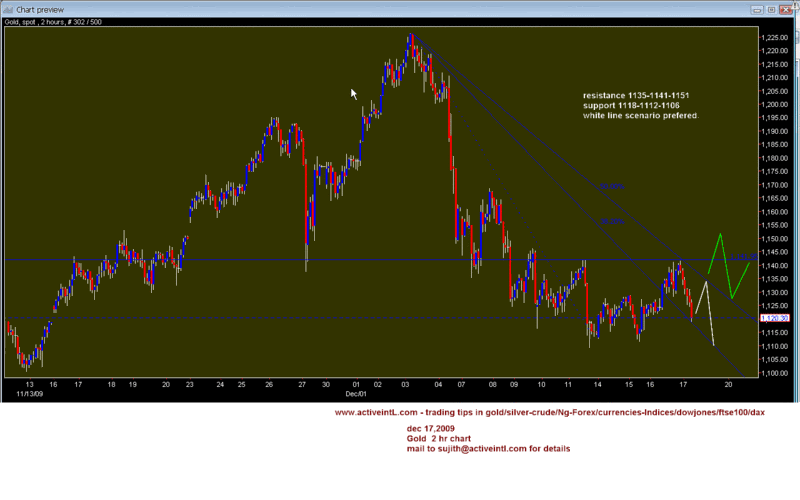Image resolution: width=800 pixels, height=500 pixels.
Task: Click the highlighted 1,120.30 current price tag
Action: coord(774,318)
